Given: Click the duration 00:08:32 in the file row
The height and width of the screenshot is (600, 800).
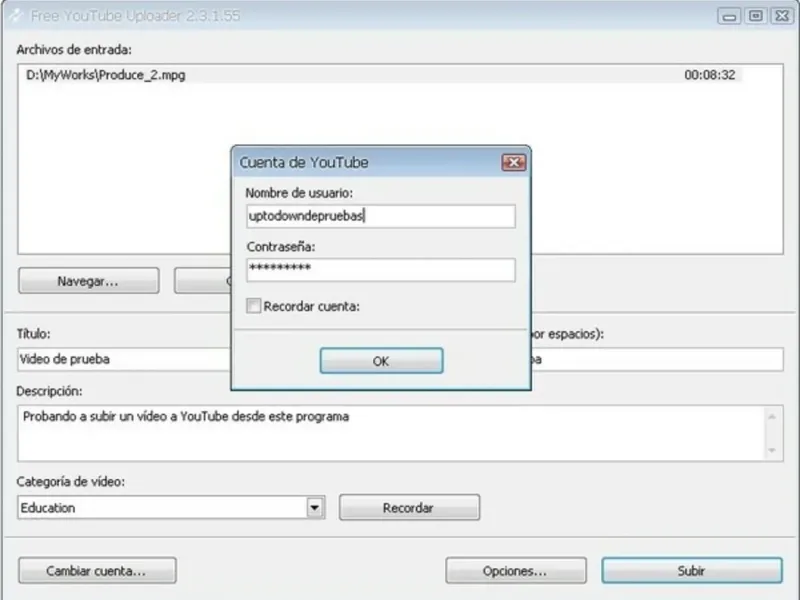Looking at the screenshot, I should point(710,75).
